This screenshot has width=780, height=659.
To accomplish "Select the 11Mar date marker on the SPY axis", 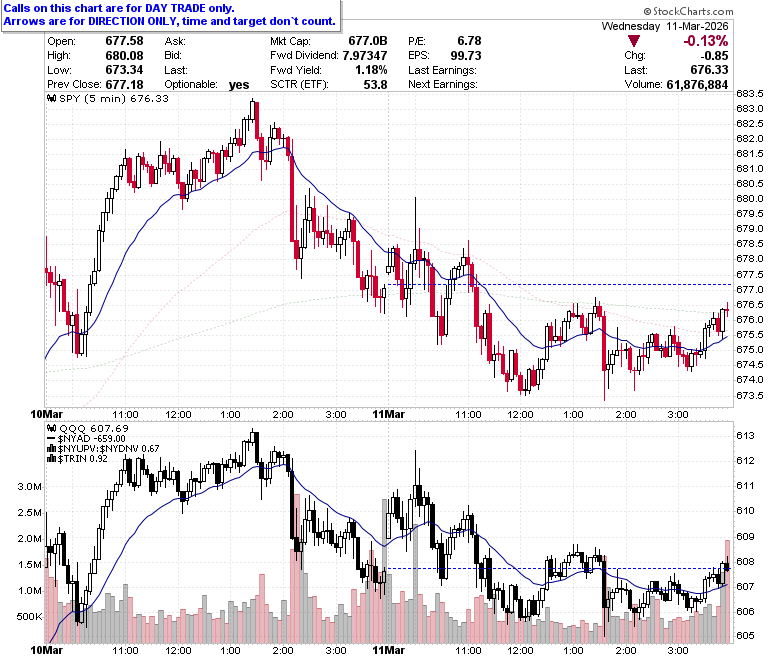I will click(x=389, y=414).
